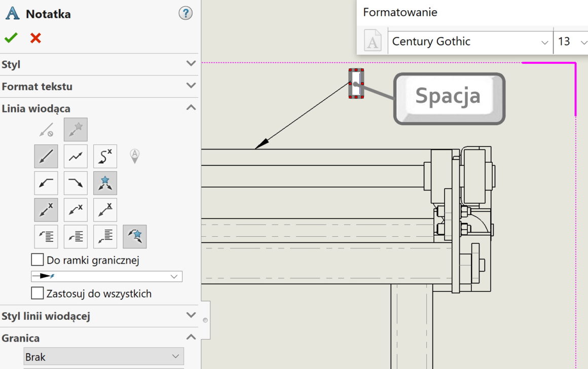588x369 pixels.
Task: Choose the leader-to-left text alignment icon
Action: click(46, 236)
